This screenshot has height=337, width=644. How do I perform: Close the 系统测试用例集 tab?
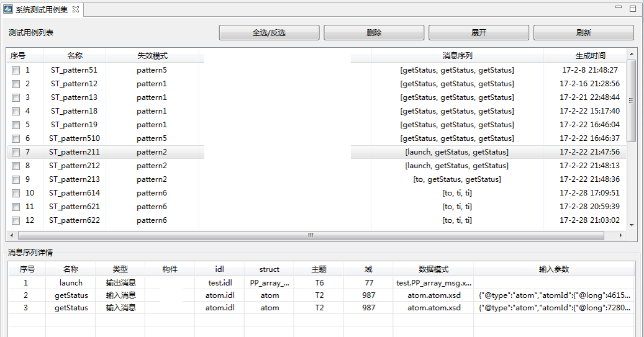click(76, 9)
